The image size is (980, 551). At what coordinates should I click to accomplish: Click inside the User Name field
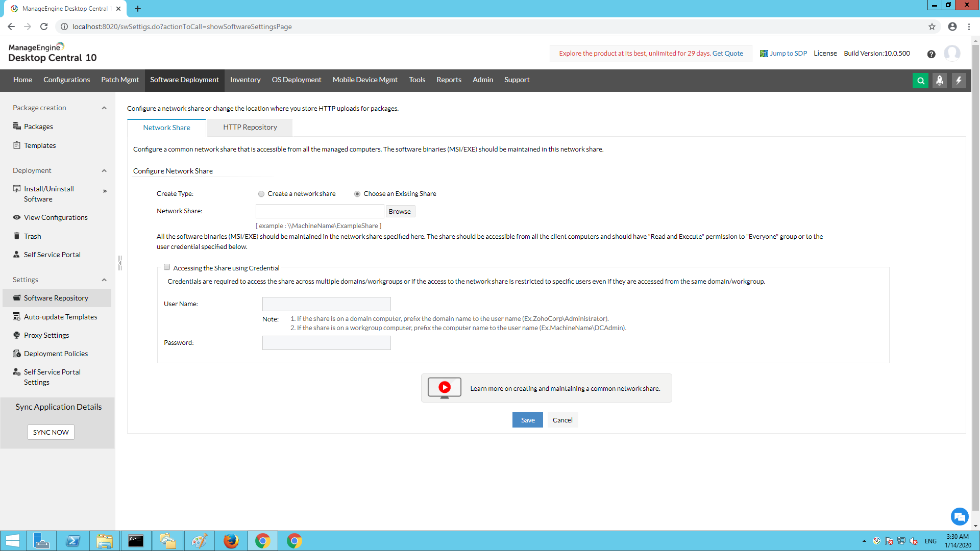pos(326,304)
